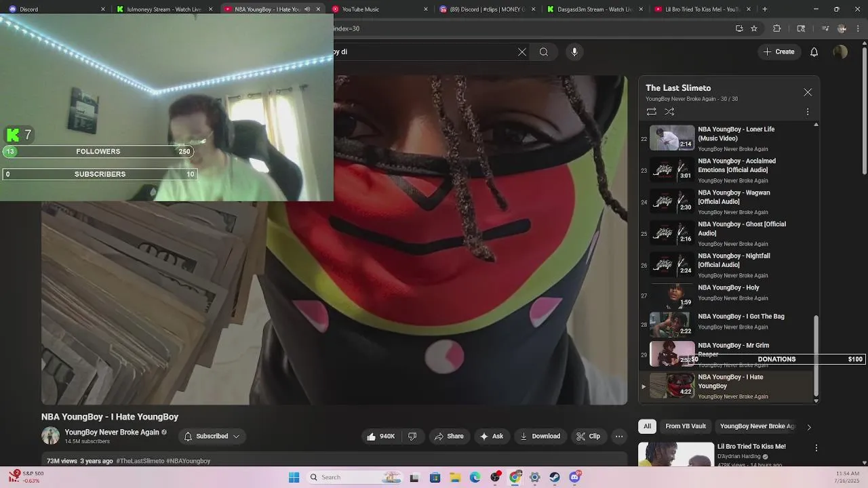Toggle loop playlist button
This screenshot has height=488, width=868.
click(651, 112)
